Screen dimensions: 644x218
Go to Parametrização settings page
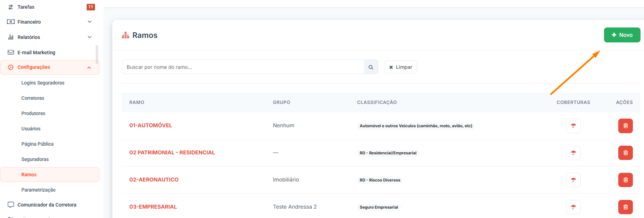(x=38, y=190)
